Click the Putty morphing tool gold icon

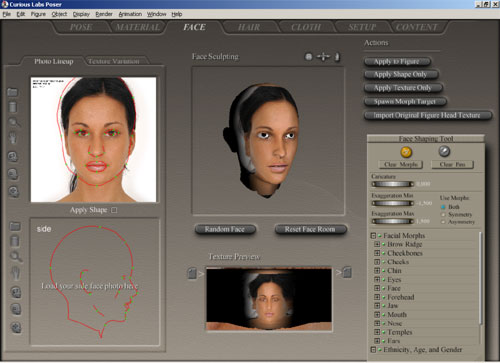point(406,152)
